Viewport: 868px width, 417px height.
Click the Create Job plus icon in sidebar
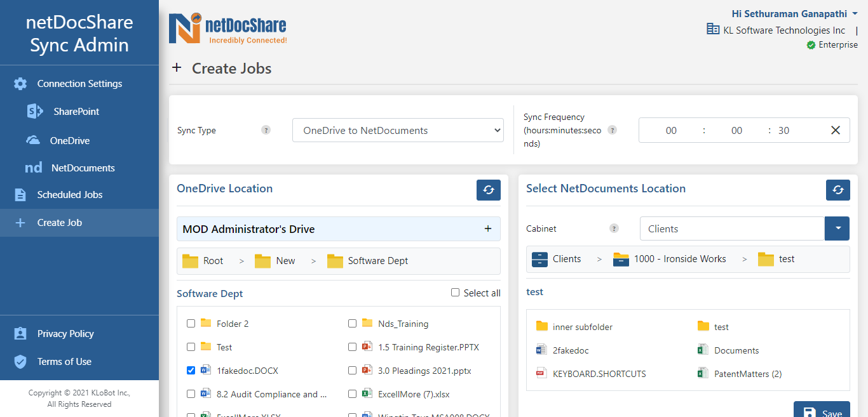[x=20, y=223]
